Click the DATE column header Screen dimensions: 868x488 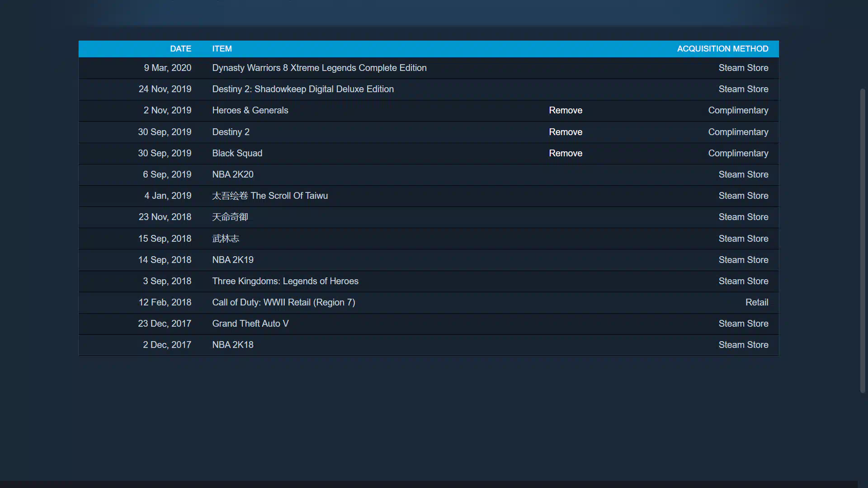coord(180,49)
